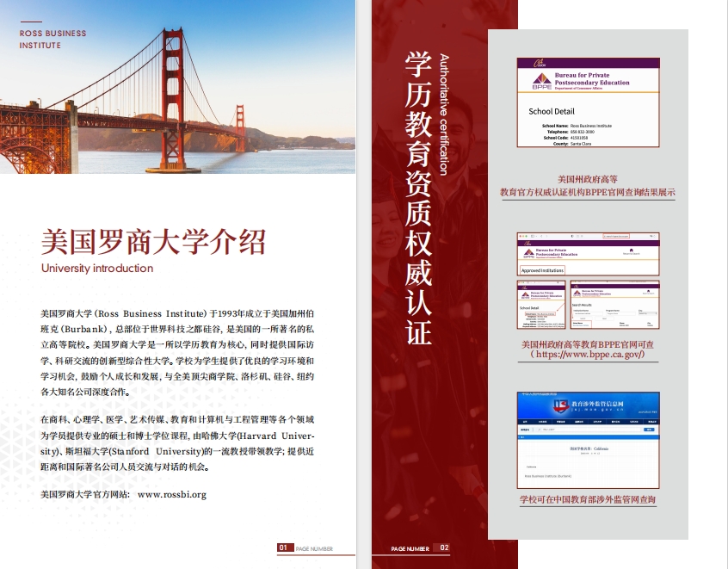
Task: Click "PAGE NUMBER" label beside the 02 box
Action: coord(410,548)
